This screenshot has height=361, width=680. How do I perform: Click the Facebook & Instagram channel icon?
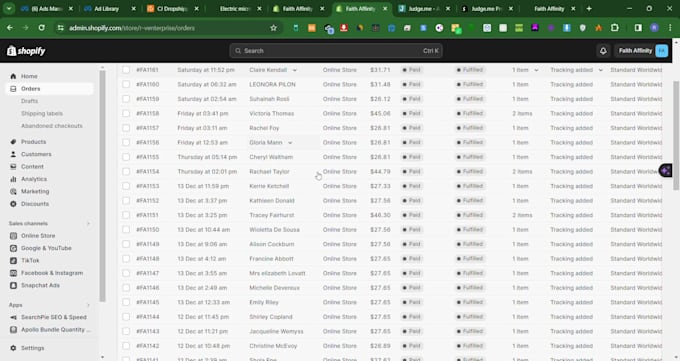(x=13, y=273)
